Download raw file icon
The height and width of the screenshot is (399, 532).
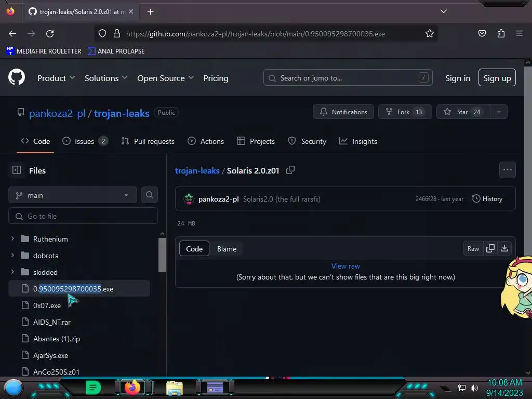tap(504, 248)
